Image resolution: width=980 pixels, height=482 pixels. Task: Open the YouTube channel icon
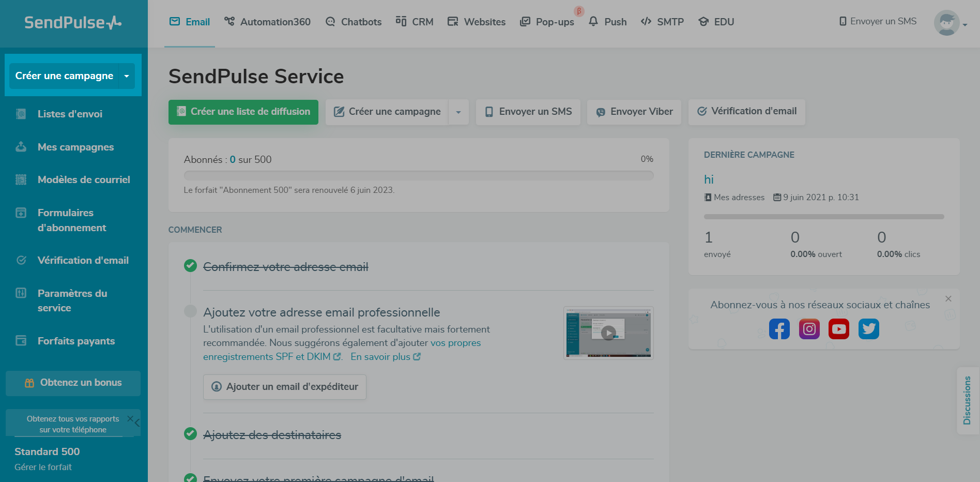tap(839, 329)
